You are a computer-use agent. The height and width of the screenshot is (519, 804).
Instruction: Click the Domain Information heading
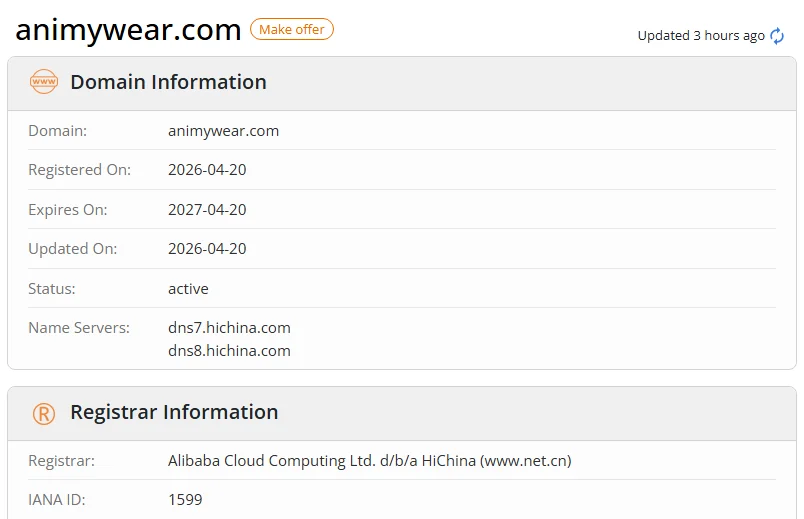pyautogui.click(x=168, y=82)
